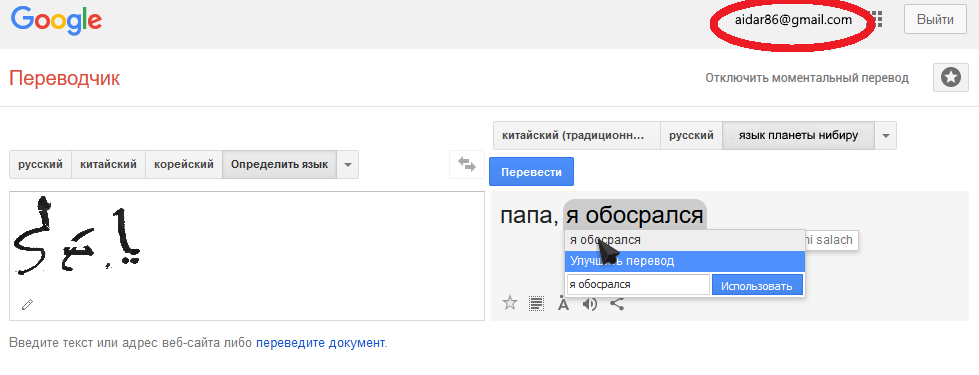The image size is (979, 375).
Task: Select русский as source language
Action: pos(41,165)
